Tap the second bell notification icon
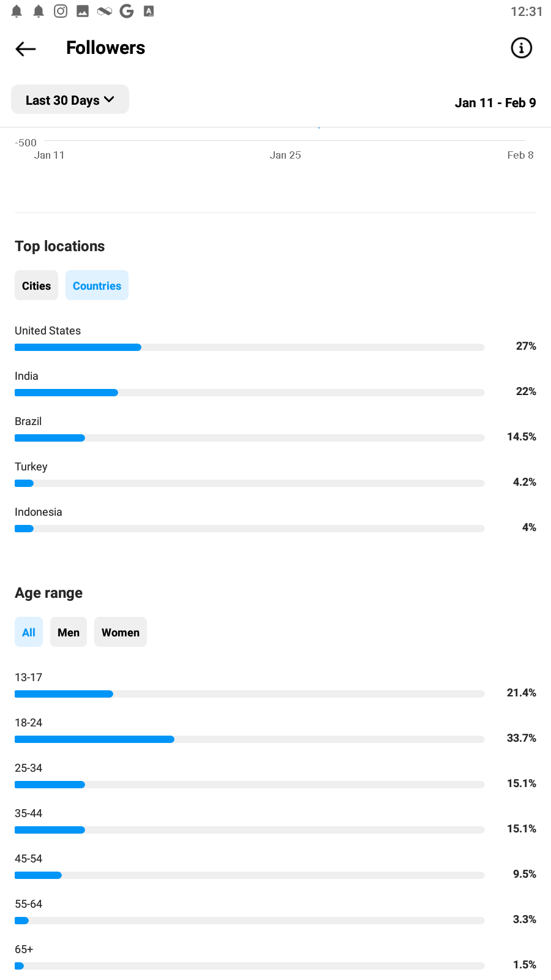The width and height of the screenshot is (551, 980). coord(39,11)
